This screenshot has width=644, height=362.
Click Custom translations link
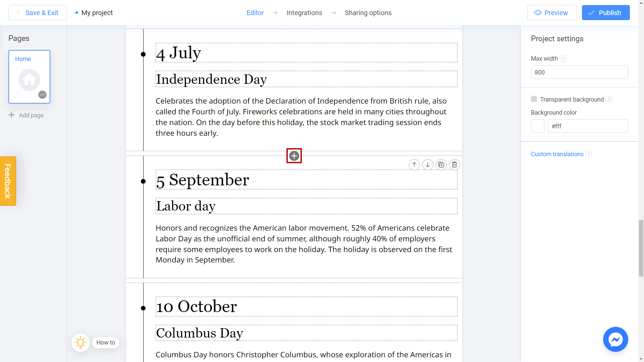pyautogui.click(x=557, y=154)
